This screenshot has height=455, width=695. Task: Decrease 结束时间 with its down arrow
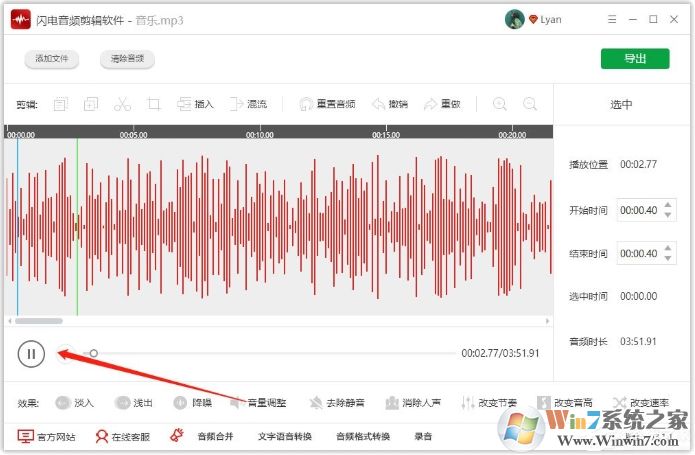pyautogui.click(x=668, y=258)
